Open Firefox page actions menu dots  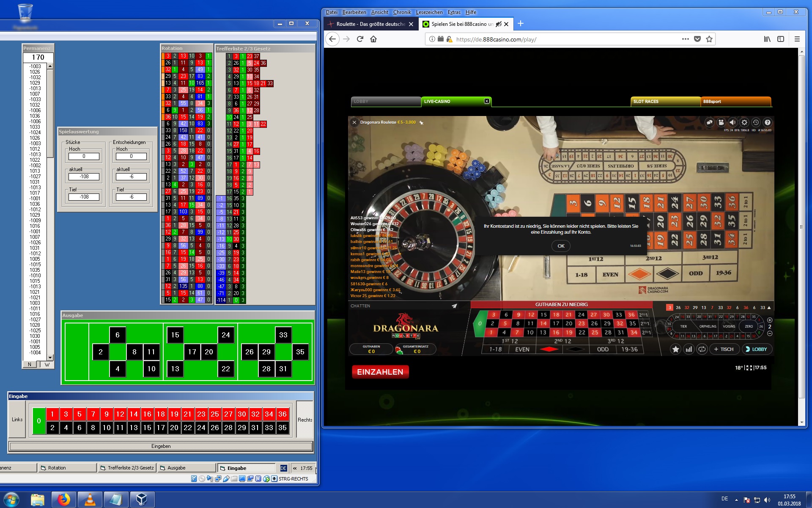[x=685, y=39]
